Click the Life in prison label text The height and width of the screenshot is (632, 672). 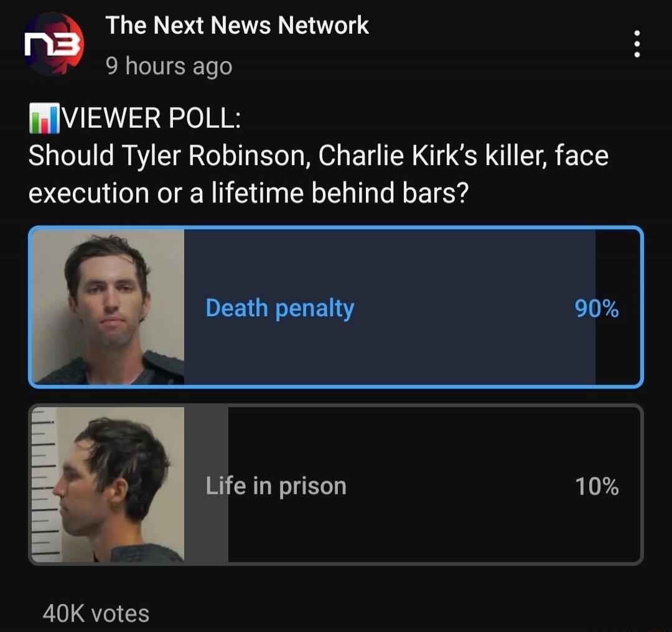[276, 486]
